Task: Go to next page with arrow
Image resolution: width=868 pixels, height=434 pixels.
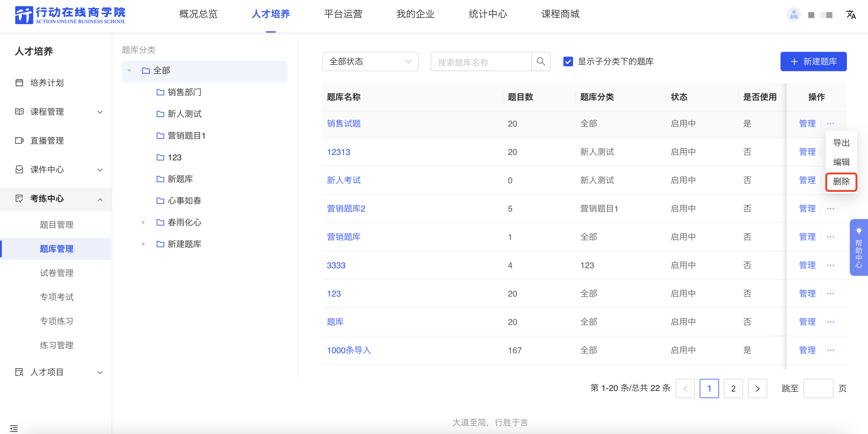Action: 758,388
